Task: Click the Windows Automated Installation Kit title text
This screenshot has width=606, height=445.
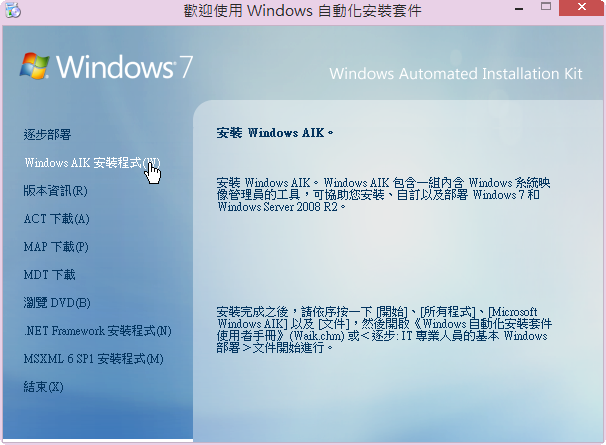Action: coord(456,73)
